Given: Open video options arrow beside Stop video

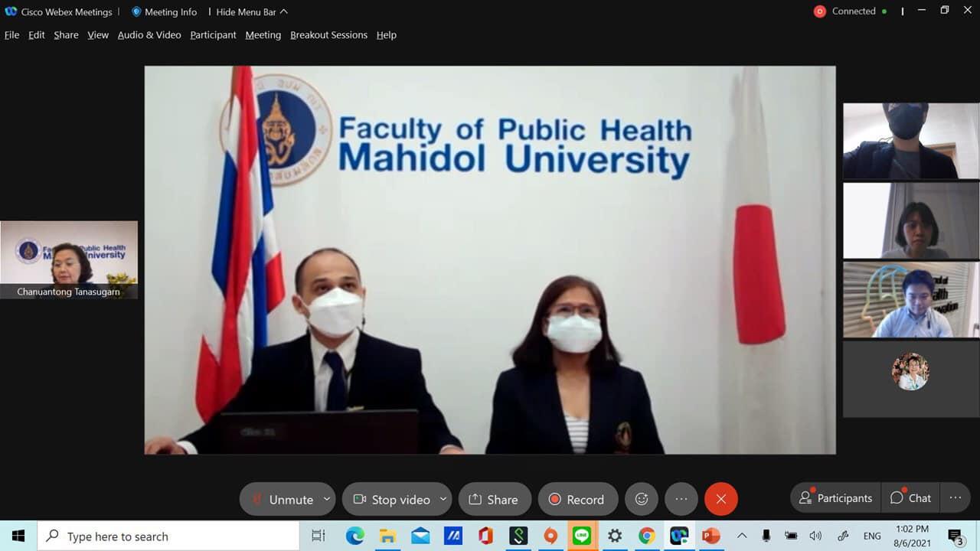Looking at the screenshot, I should point(443,499).
